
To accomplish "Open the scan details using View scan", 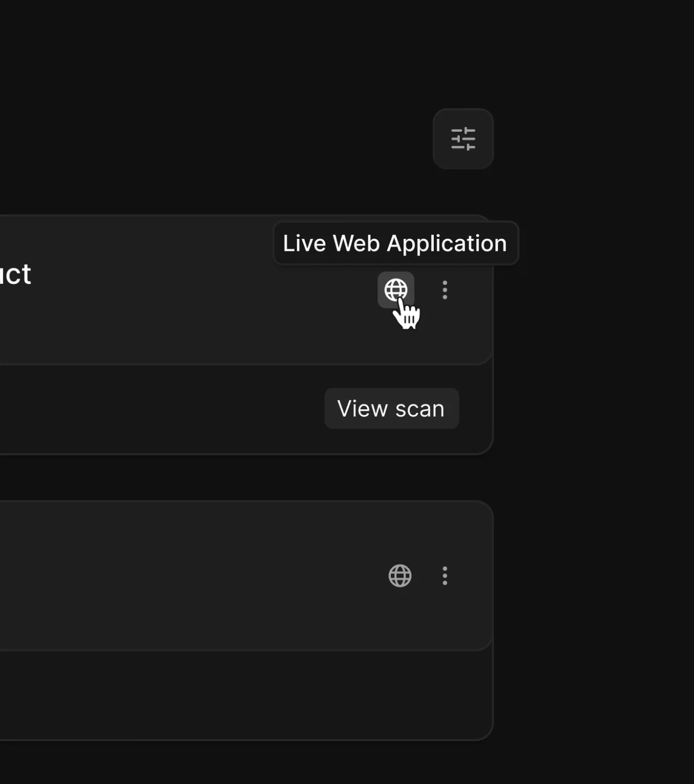I will point(391,408).
